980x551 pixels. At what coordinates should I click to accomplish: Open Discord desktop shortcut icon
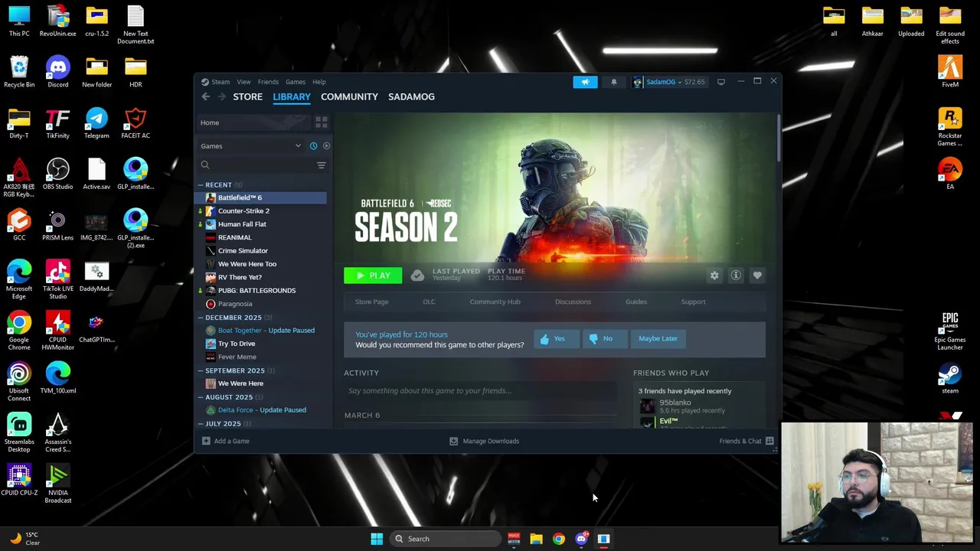[x=57, y=73]
